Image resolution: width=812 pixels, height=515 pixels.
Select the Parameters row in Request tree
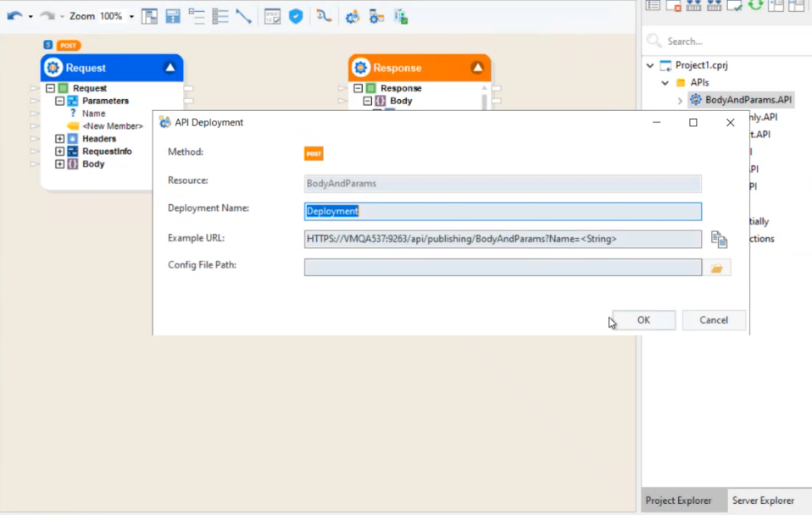coord(105,101)
